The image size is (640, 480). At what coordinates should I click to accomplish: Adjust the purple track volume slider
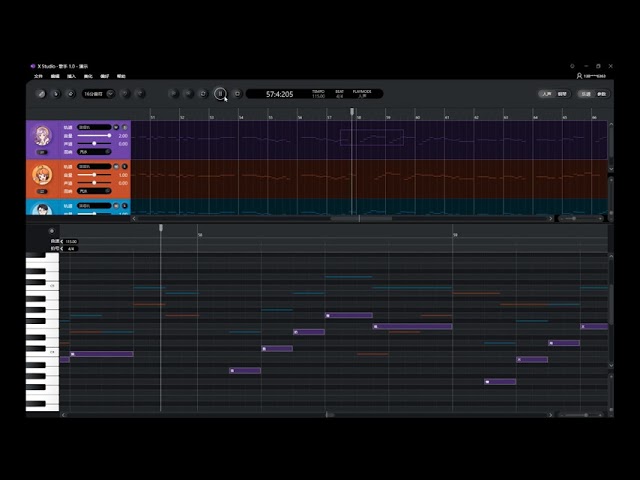coord(95,135)
